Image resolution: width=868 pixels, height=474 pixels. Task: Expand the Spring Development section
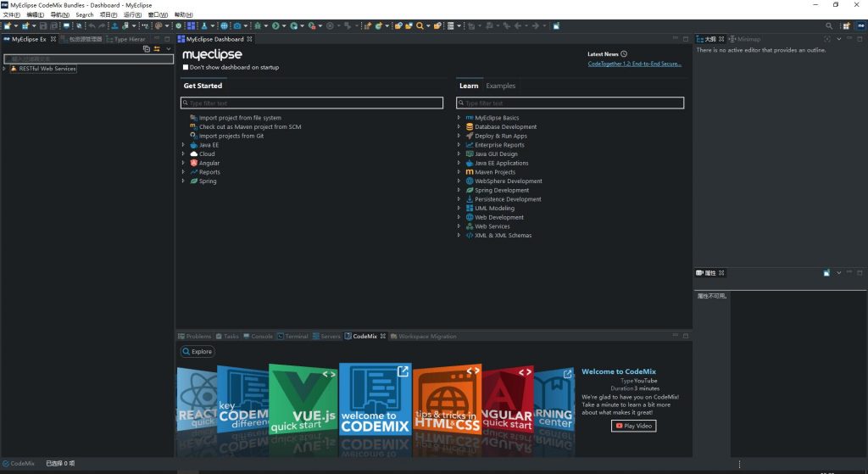tap(459, 191)
